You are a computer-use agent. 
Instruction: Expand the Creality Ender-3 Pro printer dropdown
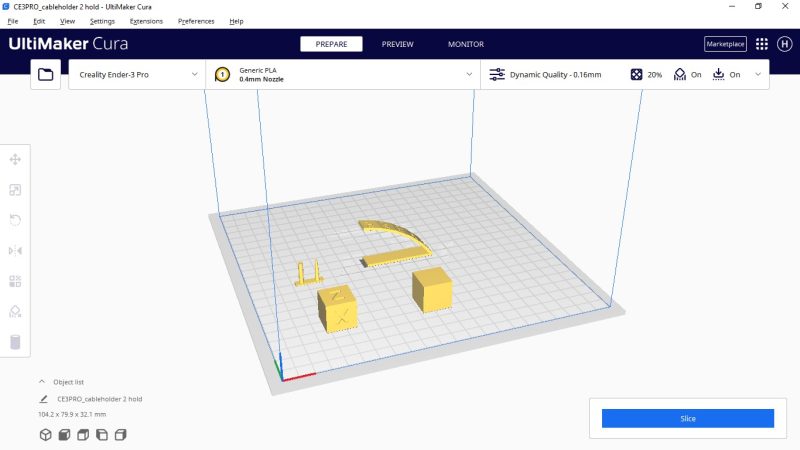[x=193, y=74]
